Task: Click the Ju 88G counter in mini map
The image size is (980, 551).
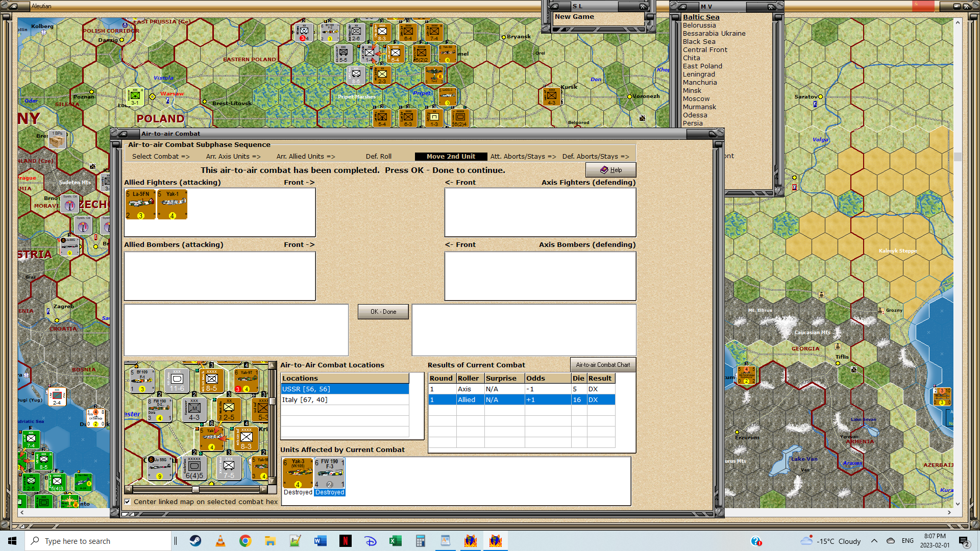Action: [x=159, y=468]
